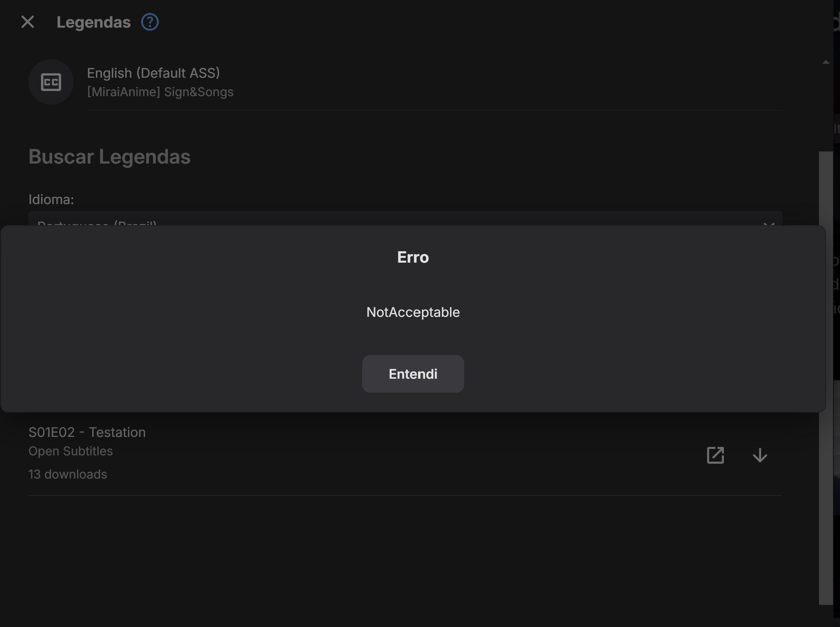Expand the Idioma dropdown chevron
The width and height of the screenshot is (840, 627).
pyautogui.click(x=769, y=224)
